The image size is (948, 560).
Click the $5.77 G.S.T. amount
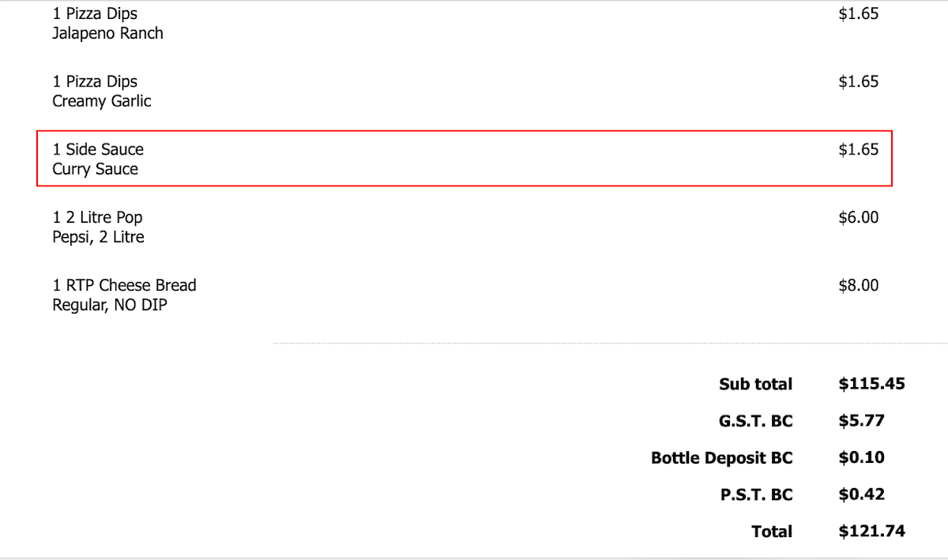click(x=862, y=421)
